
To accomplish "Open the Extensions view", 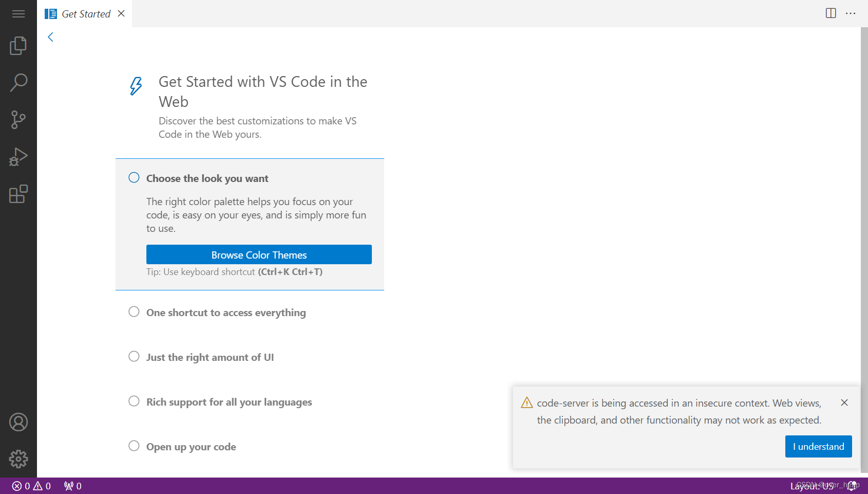I will (18, 194).
